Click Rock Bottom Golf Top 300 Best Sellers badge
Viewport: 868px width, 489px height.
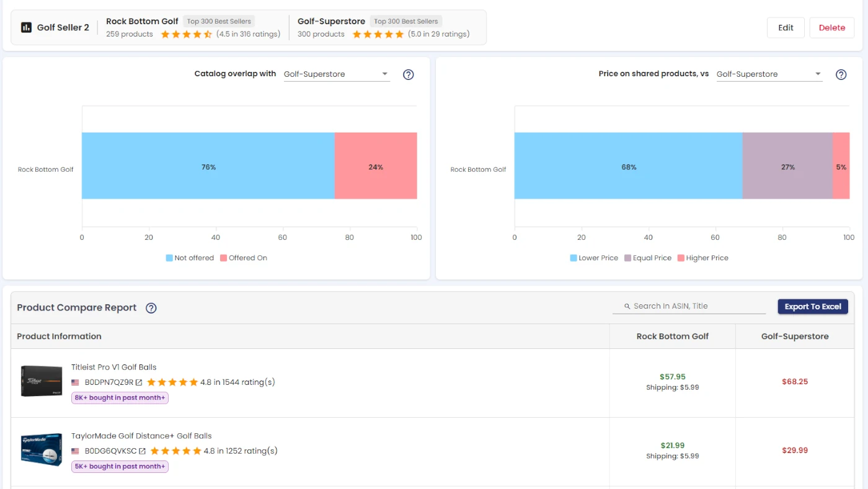pos(219,21)
